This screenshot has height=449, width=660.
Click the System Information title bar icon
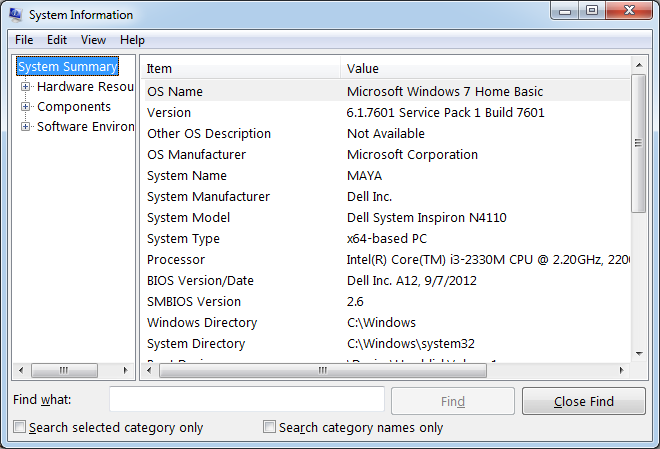coord(16,15)
